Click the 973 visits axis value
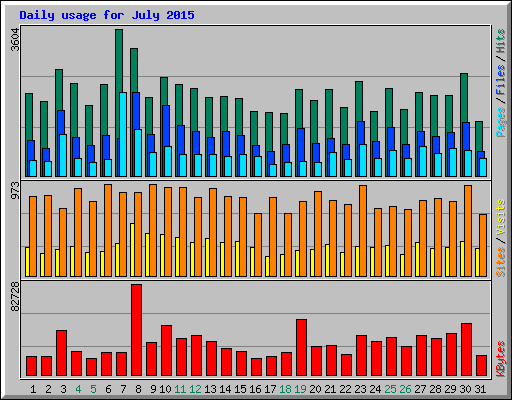The height and width of the screenshot is (400, 512). (15, 191)
